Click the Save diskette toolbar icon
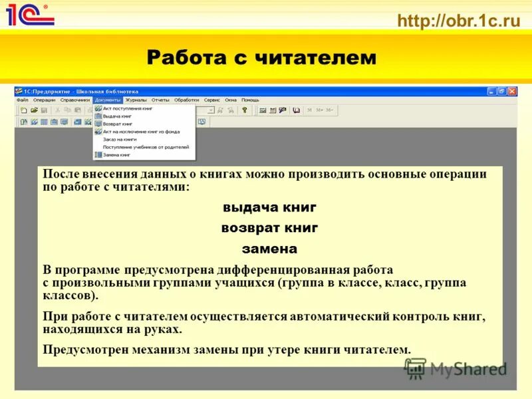The width and height of the screenshot is (532, 399). pyautogui.click(x=44, y=110)
